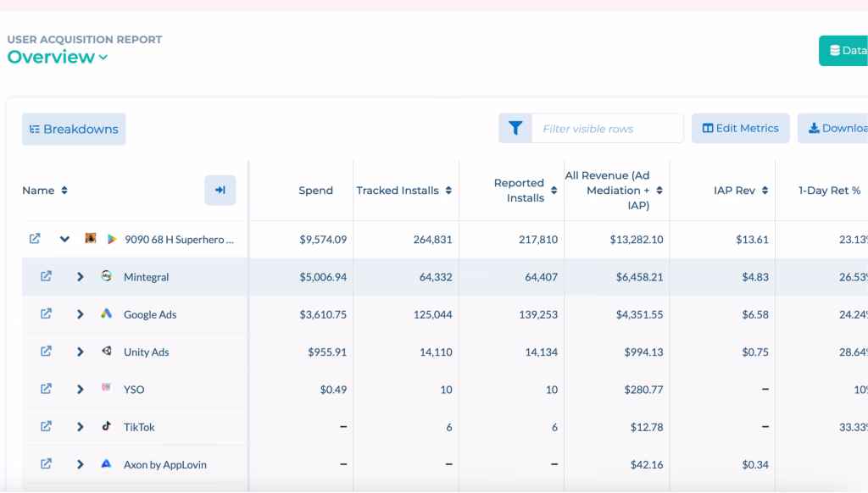
Task: Open Unity Ads row external link icon
Action: tap(47, 352)
